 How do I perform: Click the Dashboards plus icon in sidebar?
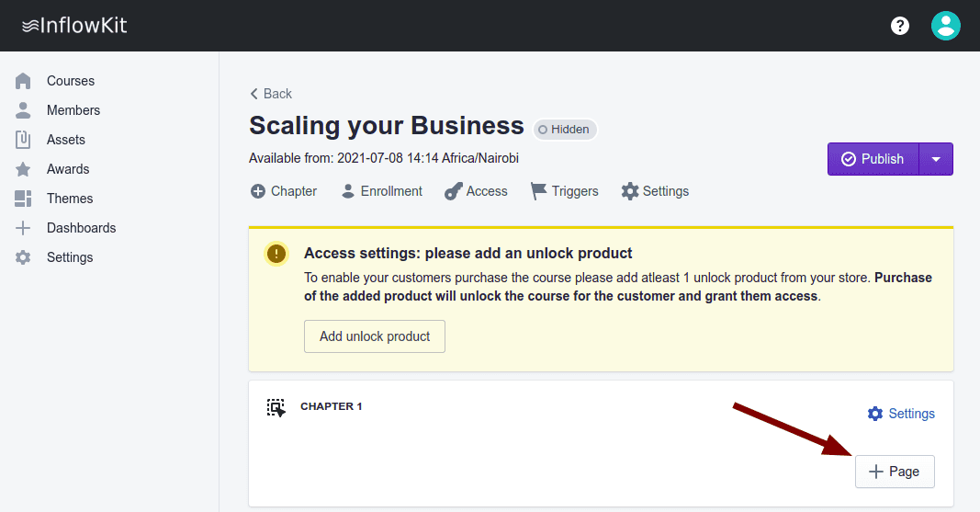(24, 228)
